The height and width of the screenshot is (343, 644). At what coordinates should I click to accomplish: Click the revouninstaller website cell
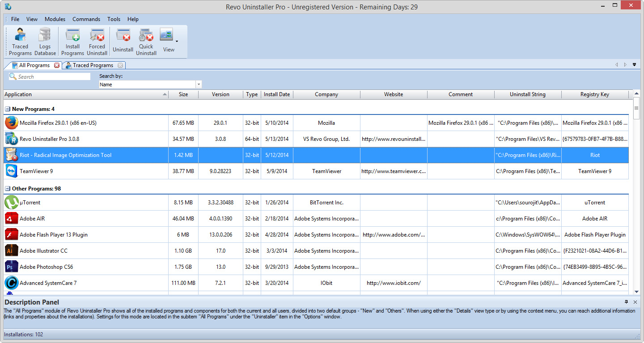pos(394,139)
